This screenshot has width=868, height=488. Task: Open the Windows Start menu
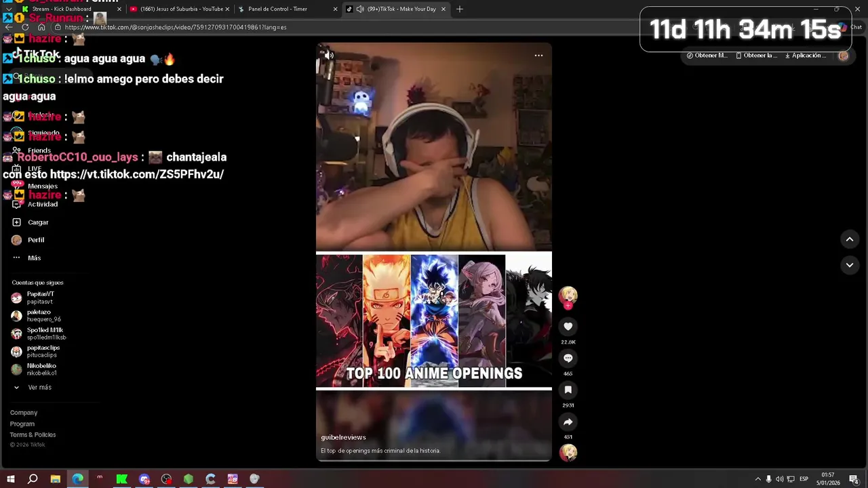coord(10,479)
